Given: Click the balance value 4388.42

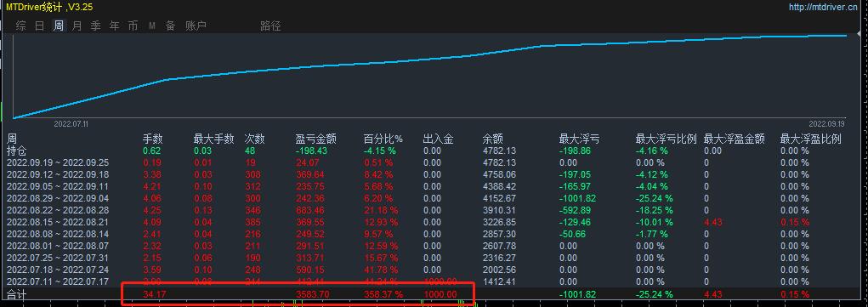Looking at the screenshot, I should [499, 186].
